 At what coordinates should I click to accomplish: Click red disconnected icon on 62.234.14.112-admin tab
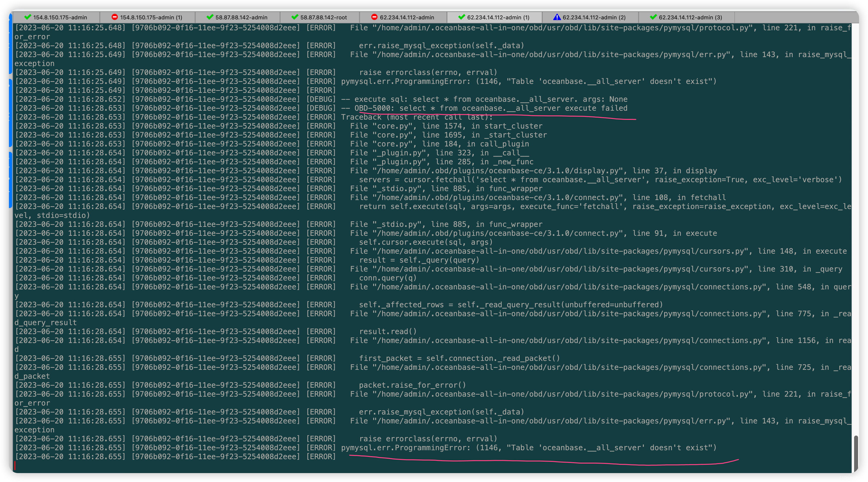tap(374, 17)
